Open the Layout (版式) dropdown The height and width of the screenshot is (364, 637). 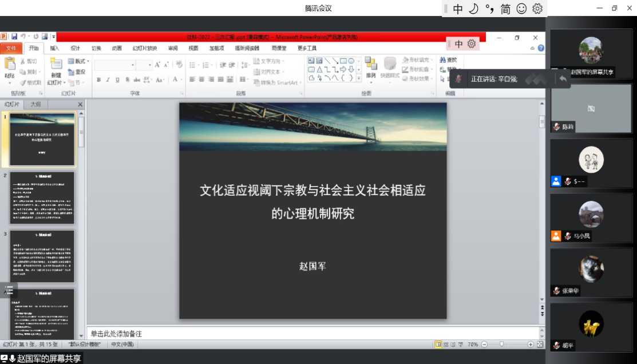[79, 61]
